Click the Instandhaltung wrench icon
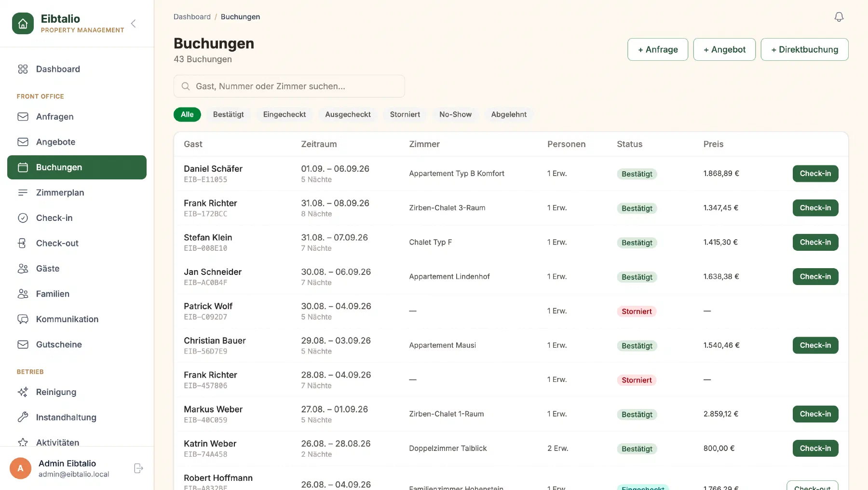 (23, 417)
